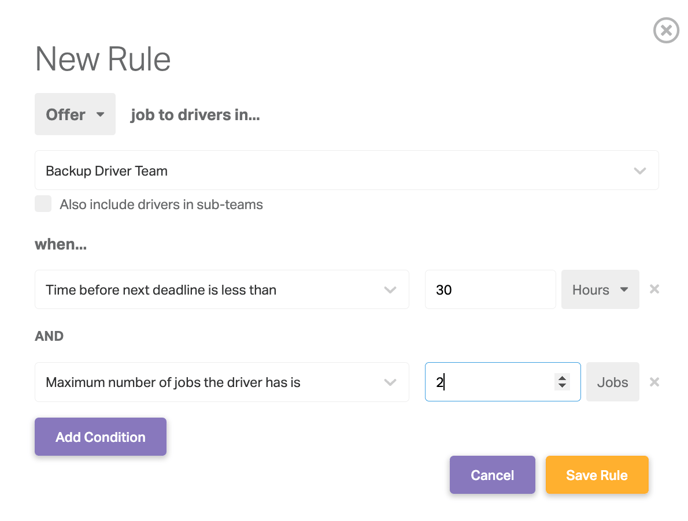
Task: Click the Jobs unit label
Action: pos(613,382)
